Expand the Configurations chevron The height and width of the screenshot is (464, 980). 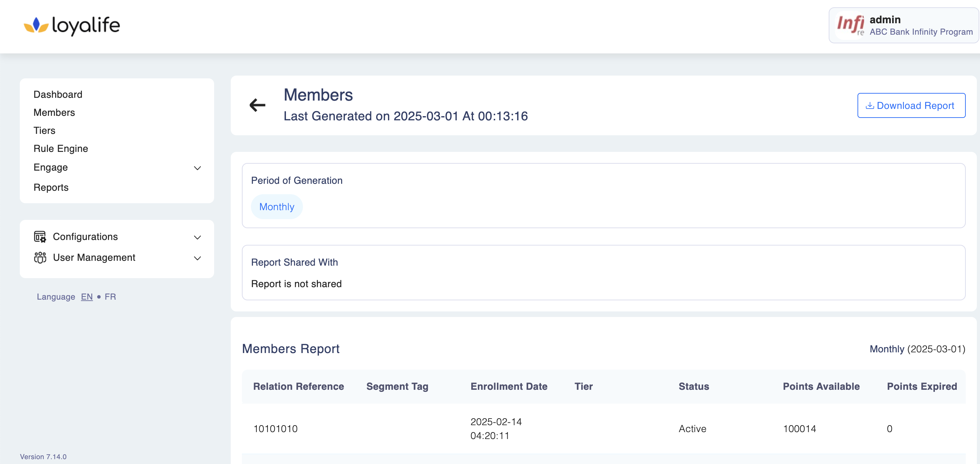point(197,237)
